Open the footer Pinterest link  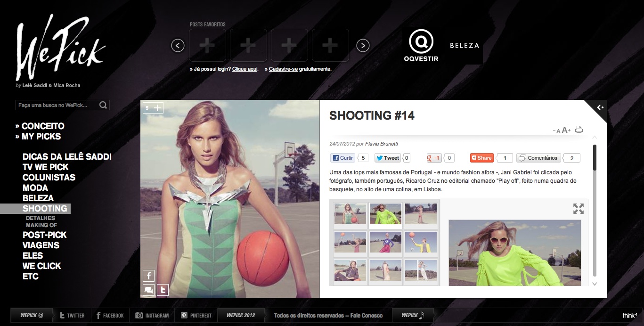tap(196, 316)
